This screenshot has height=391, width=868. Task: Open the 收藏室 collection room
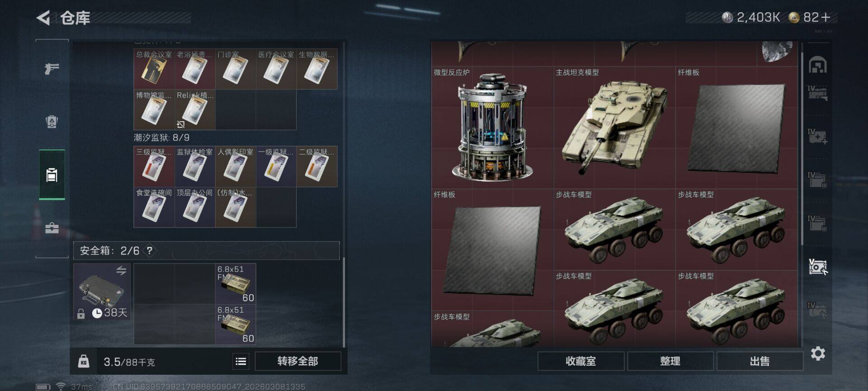pyautogui.click(x=581, y=361)
